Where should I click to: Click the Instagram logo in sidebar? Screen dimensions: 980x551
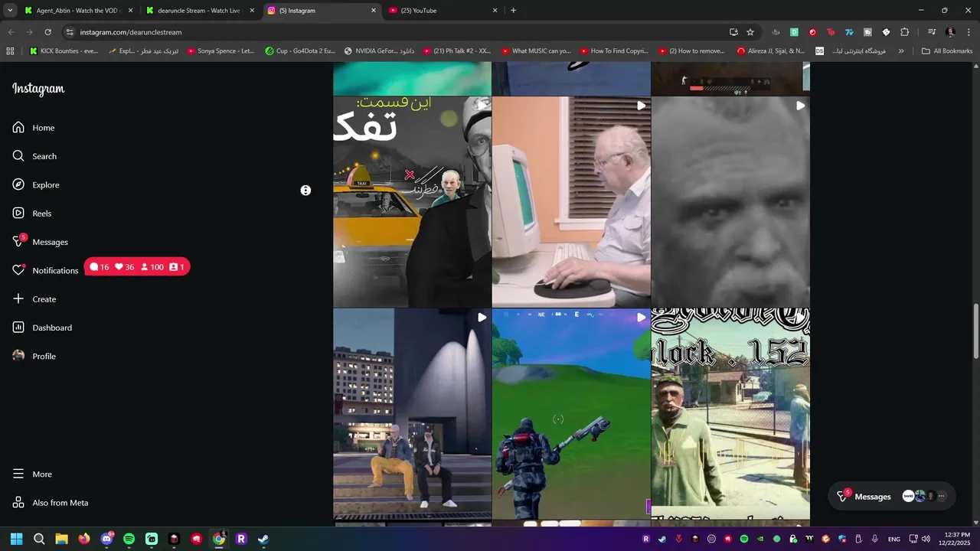pos(38,89)
